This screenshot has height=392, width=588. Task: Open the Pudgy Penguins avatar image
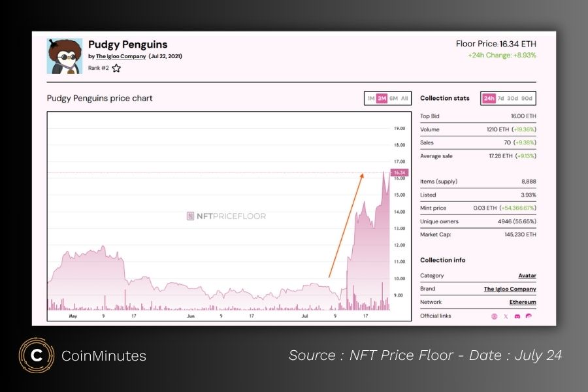pyautogui.click(x=65, y=56)
